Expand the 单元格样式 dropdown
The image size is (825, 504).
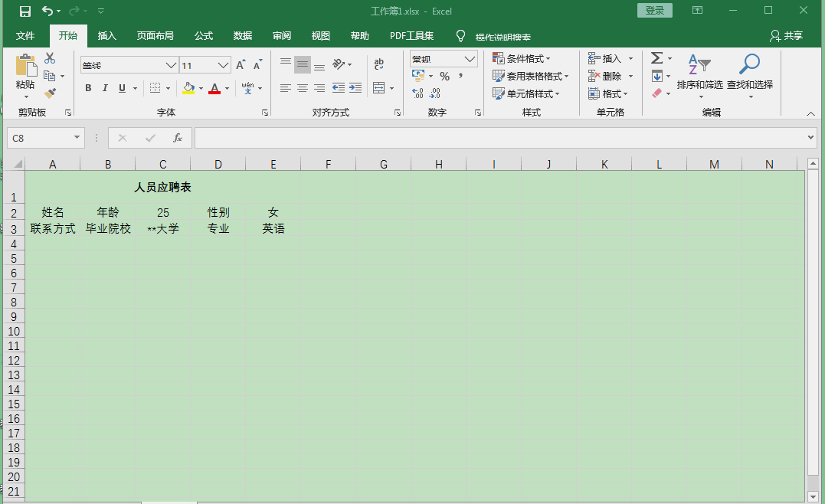click(x=557, y=93)
